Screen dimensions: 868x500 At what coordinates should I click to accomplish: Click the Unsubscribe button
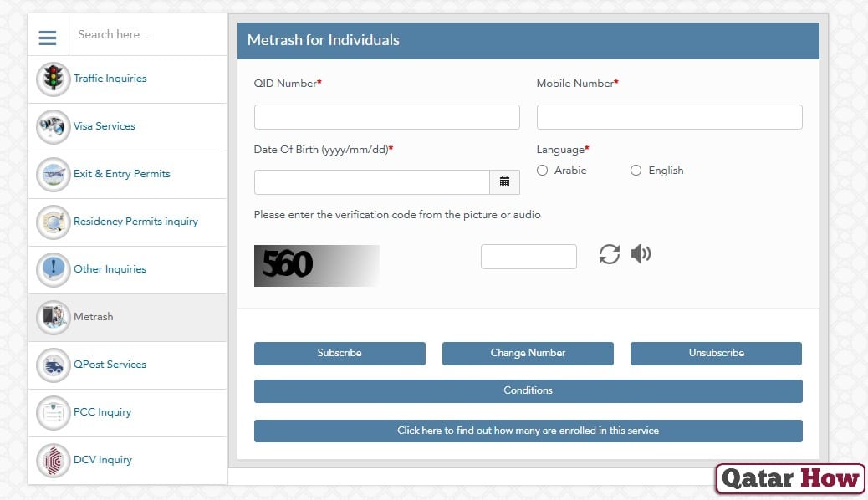click(716, 354)
